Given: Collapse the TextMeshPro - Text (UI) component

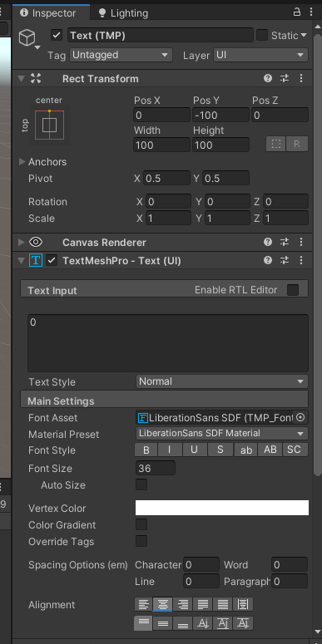Looking at the screenshot, I should (22, 260).
